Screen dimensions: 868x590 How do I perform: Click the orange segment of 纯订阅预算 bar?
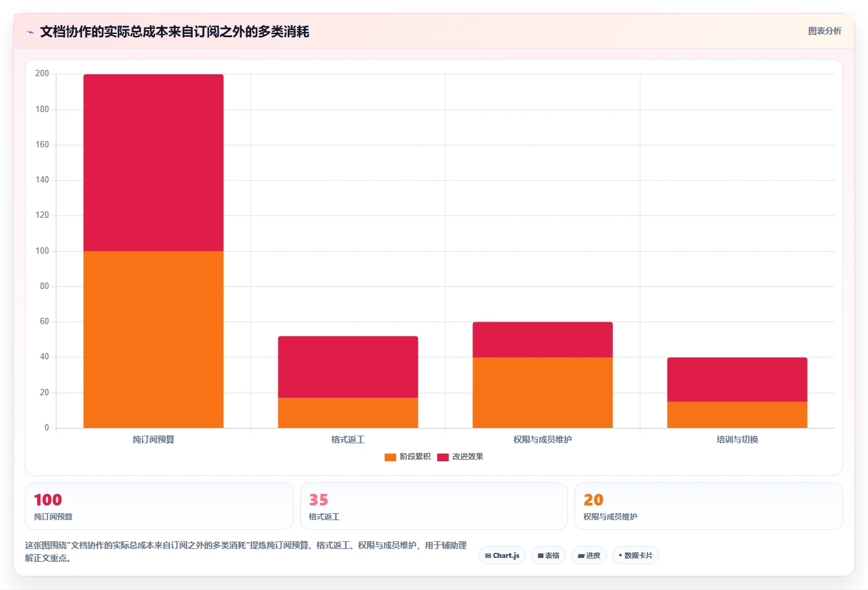153,340
